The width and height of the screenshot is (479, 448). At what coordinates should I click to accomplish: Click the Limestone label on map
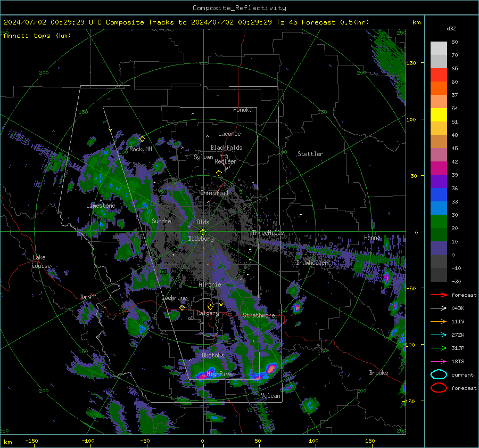[x=101, y=206]
